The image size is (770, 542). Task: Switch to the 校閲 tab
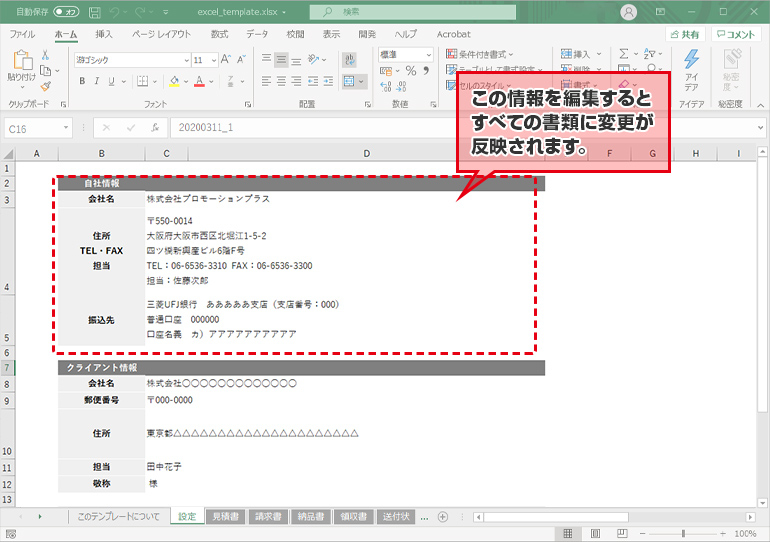[x=295, y=34]
